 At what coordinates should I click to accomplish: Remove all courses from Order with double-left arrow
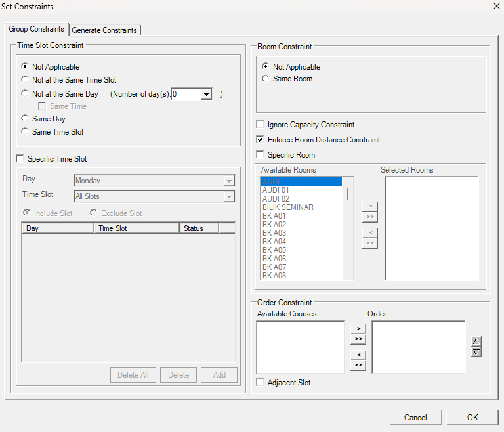pos(358,365)
